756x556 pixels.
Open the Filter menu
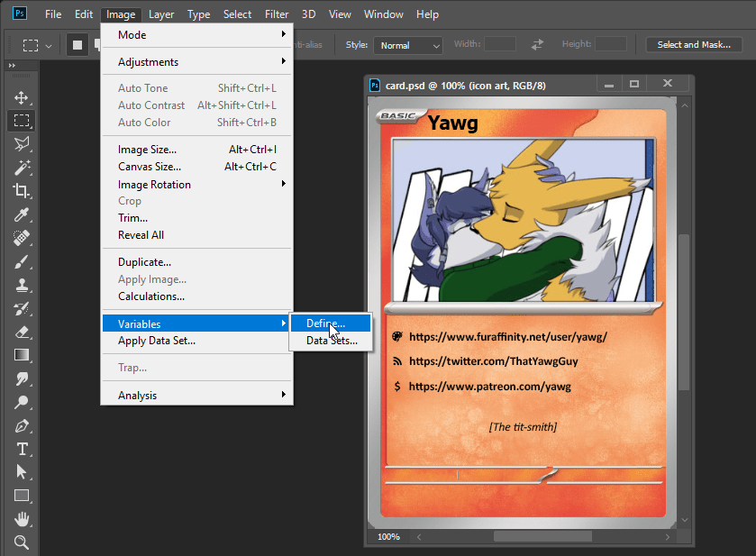[277, 14]
